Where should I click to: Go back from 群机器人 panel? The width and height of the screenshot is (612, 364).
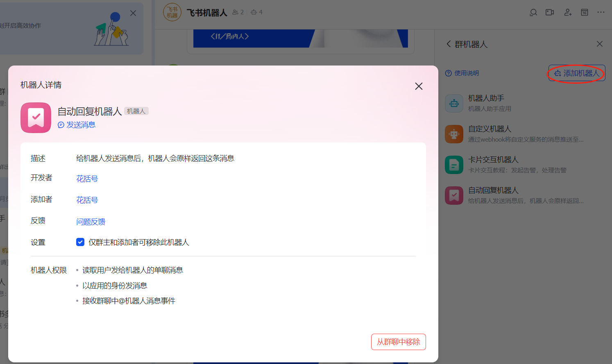coord(449,44)
